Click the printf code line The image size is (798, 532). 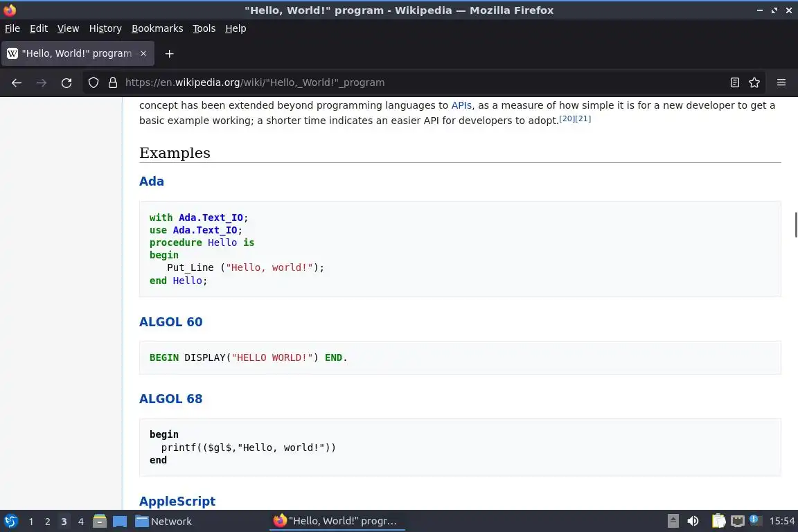(x=249, y=447)
